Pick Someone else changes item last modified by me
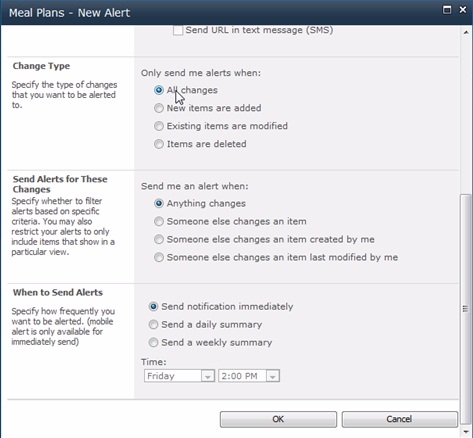 tap(159, 257)
